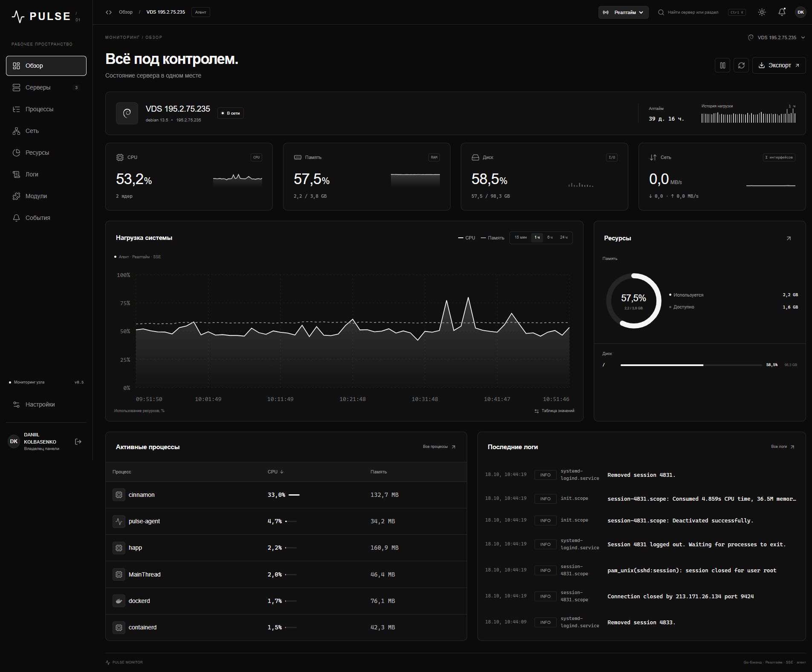The image size is (812, 672).
Task: Click the code brackets icon in breadcrumb bar
Action: pos(109,12)
